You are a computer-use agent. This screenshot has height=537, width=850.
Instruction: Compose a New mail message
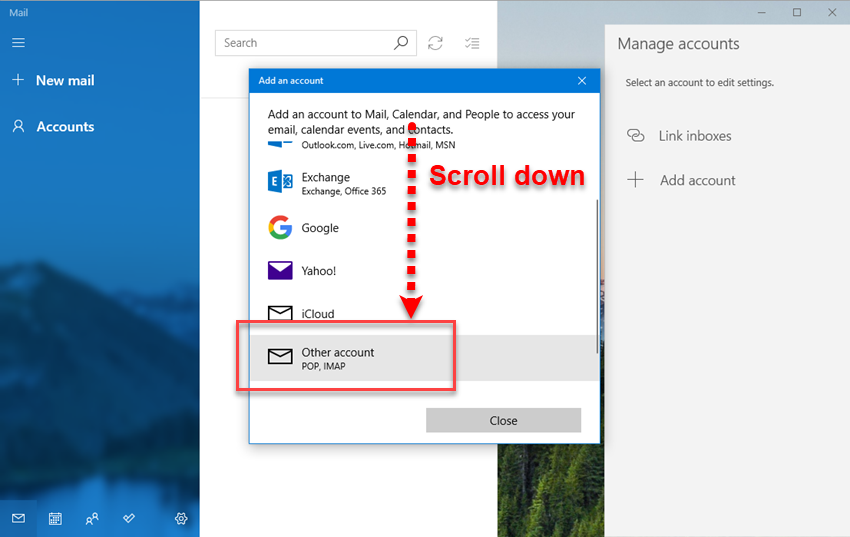coord(65,80)
